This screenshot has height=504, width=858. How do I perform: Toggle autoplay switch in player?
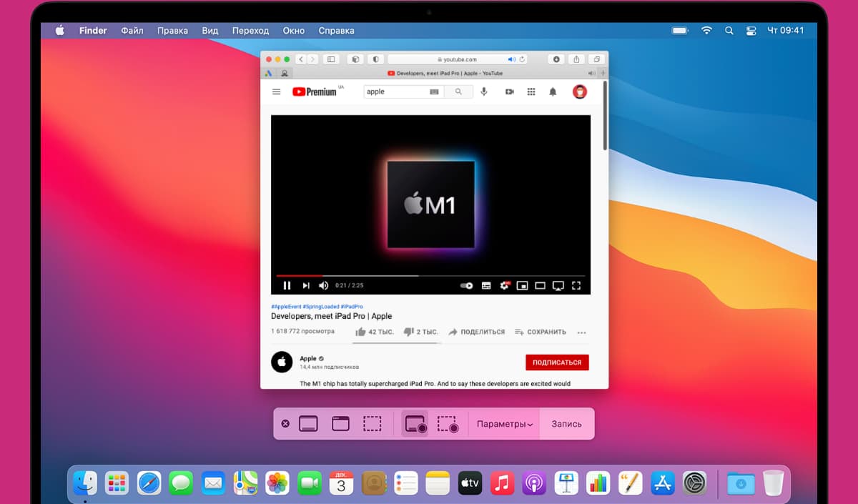[x=467, y=285]
